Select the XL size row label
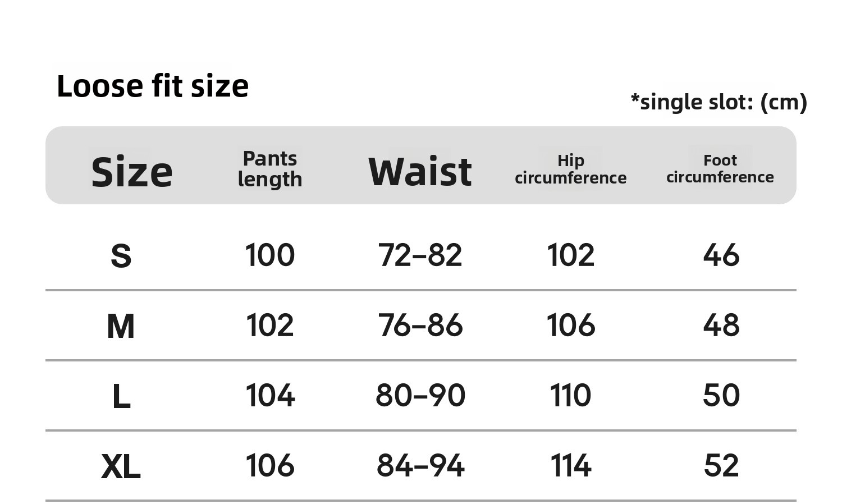 coord(121,466)
